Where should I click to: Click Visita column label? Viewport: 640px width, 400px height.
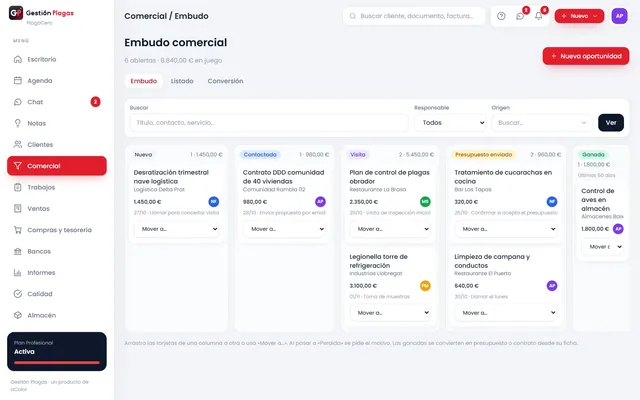click(358, 155)
